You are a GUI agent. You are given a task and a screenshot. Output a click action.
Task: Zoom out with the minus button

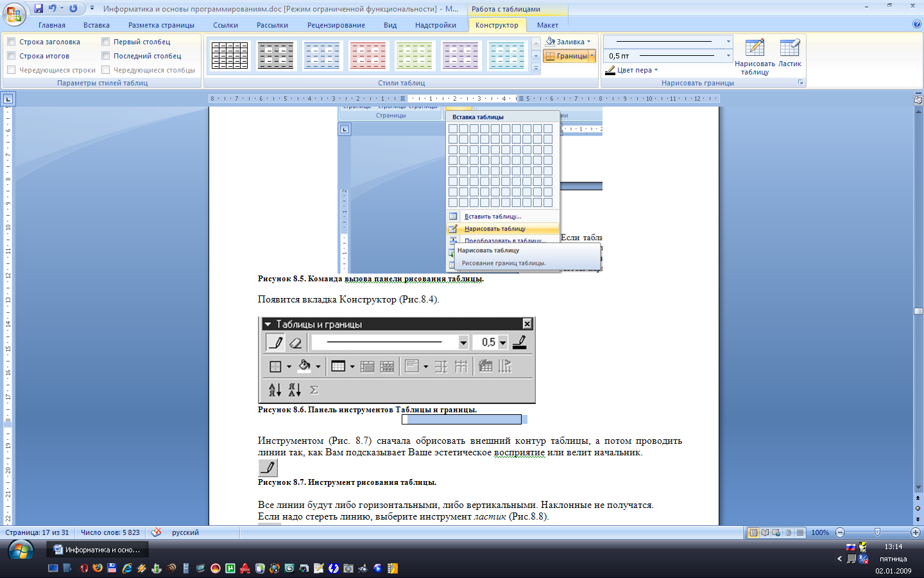840,532
